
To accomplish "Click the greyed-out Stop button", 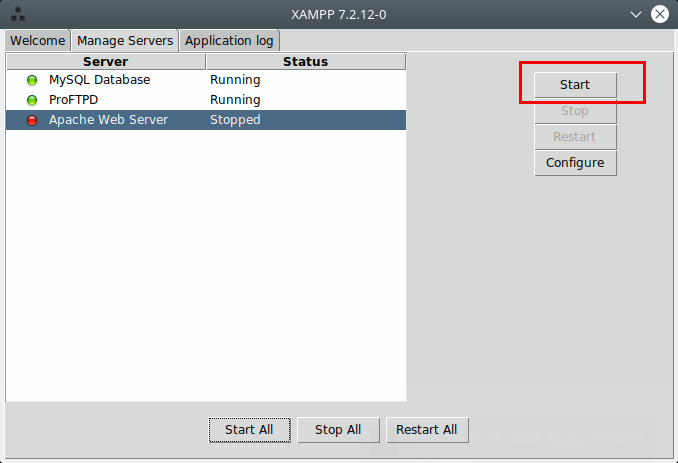I will click(575, 111).
